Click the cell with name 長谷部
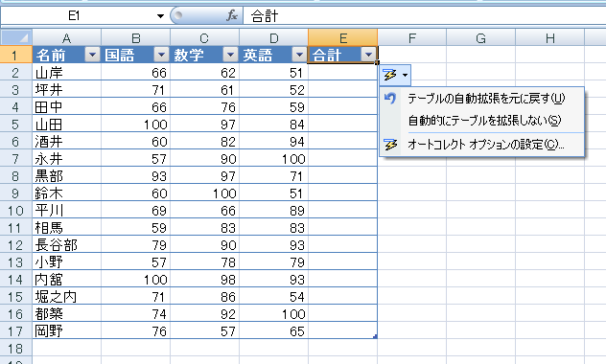Viewport: 606px width, 364px height. coord(66,244)
